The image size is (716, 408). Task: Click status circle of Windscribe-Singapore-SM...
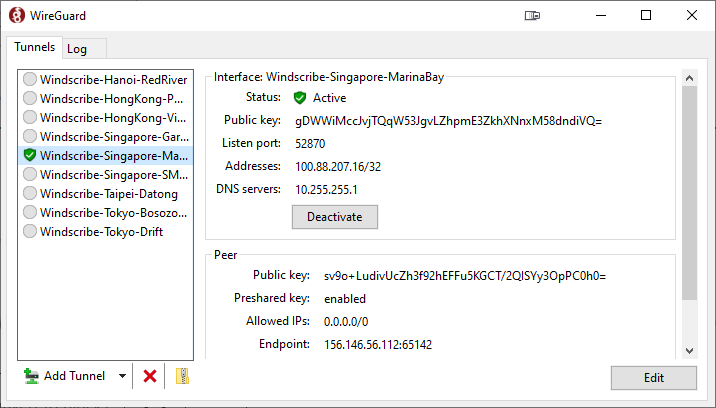click(30, 175)
